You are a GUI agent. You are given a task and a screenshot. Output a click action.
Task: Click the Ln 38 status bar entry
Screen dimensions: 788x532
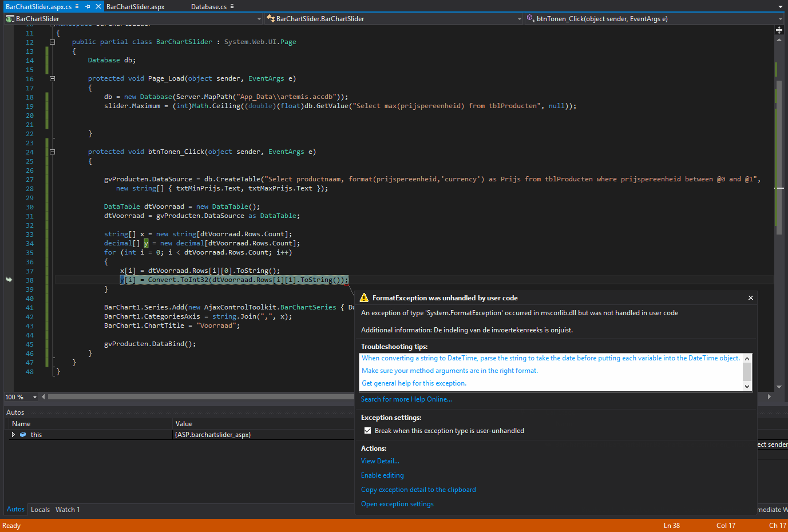coord(672,526)
